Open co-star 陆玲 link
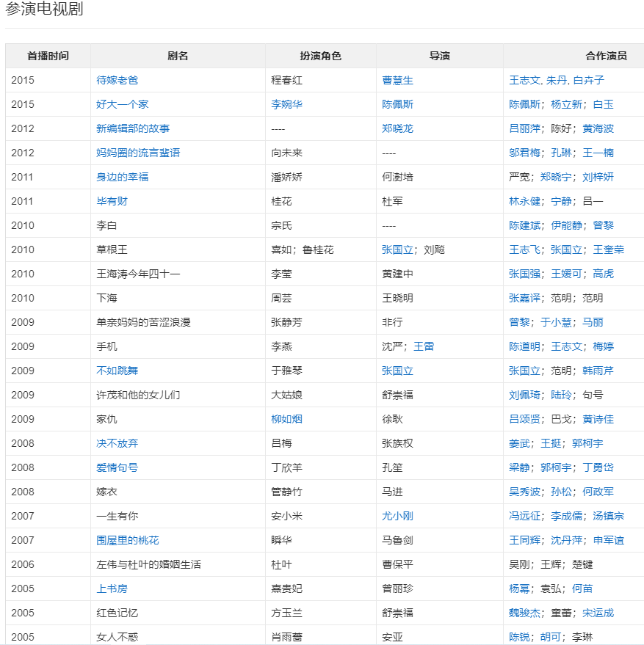This screenshot has width=644, height=645. [561, 396]
